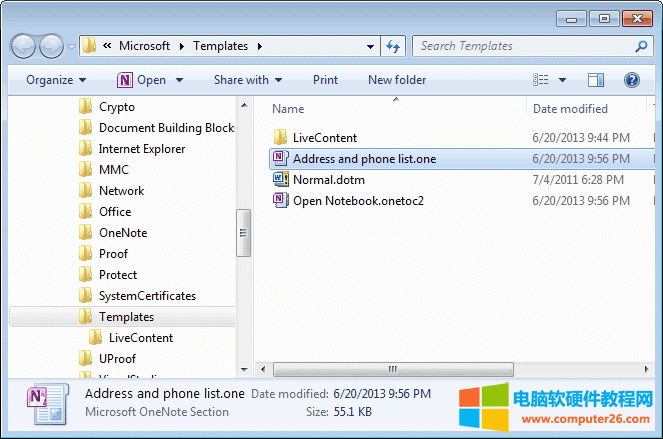Open the Help question mark icon
The width and height of the screenshot is (663, 439).
(x=631, y=80)
